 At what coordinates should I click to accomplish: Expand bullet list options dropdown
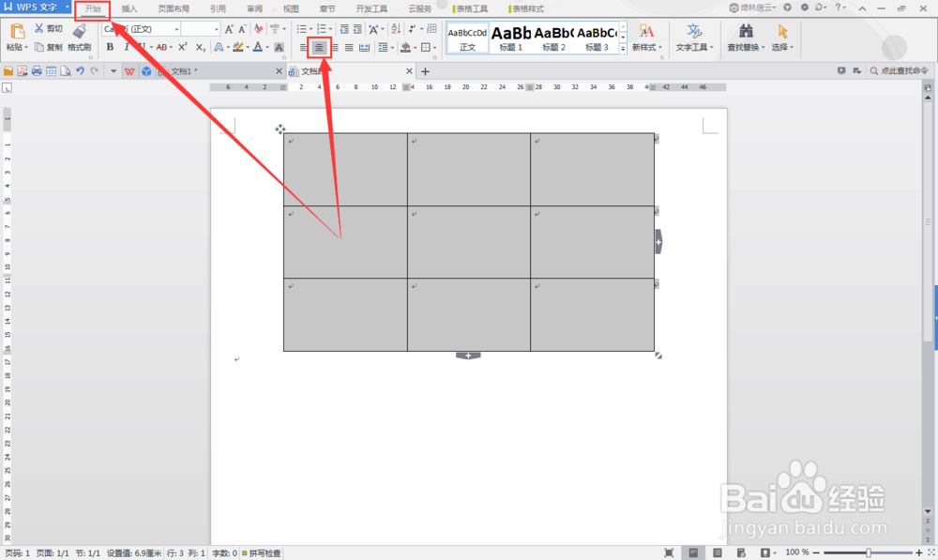click(311, 29)
